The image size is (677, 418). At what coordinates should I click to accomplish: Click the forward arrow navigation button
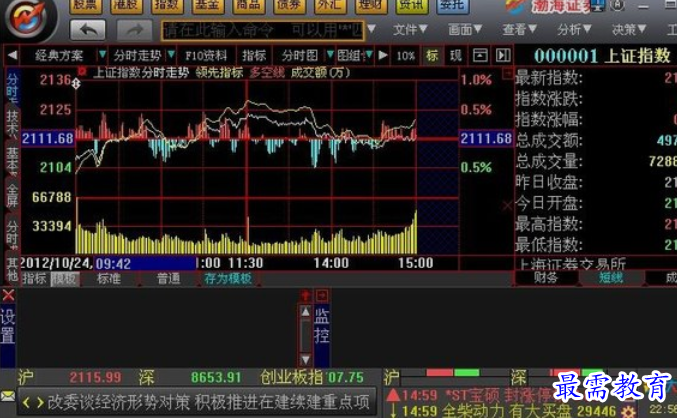(135, 30)
